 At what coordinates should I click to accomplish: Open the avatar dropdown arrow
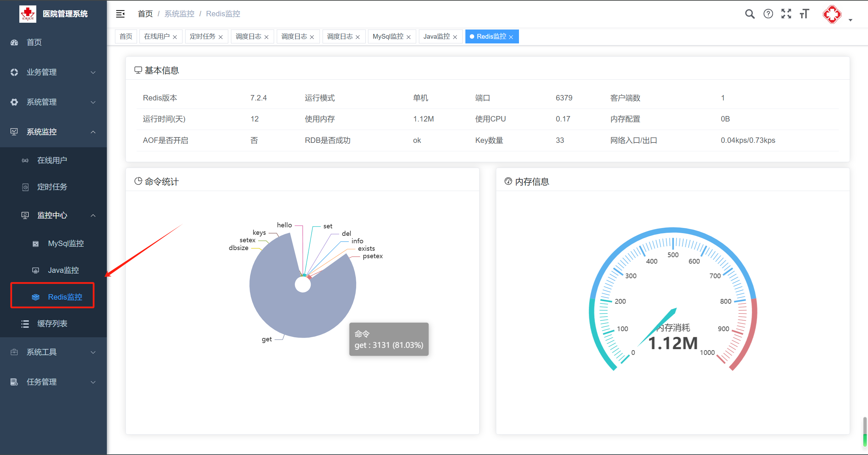point(850,20)
